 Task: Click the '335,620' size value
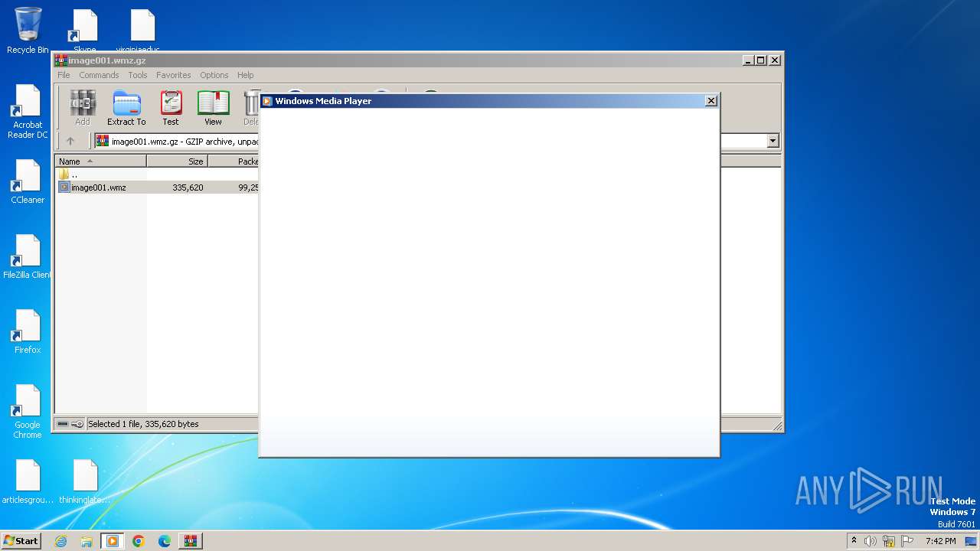(x=188, y=187)
